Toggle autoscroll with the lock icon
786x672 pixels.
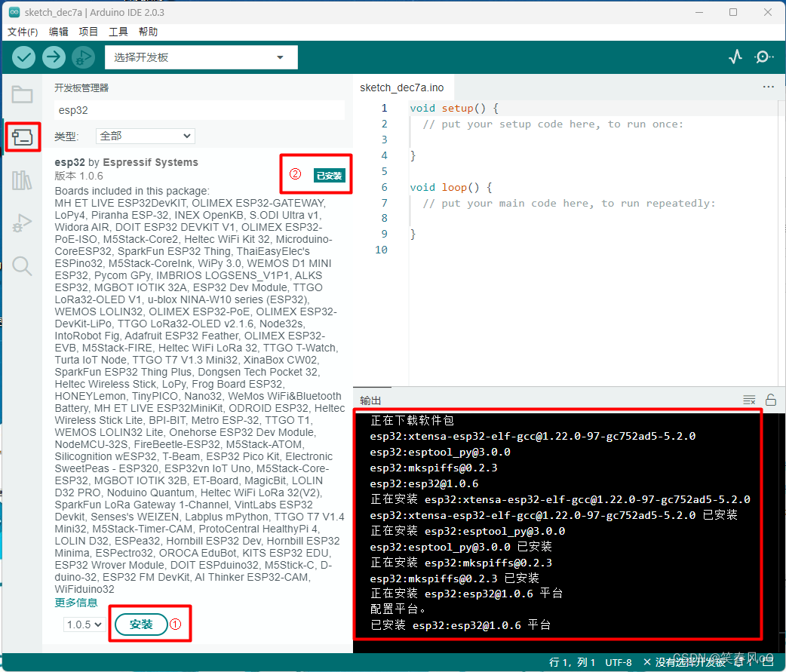click(x=770, y=400)
